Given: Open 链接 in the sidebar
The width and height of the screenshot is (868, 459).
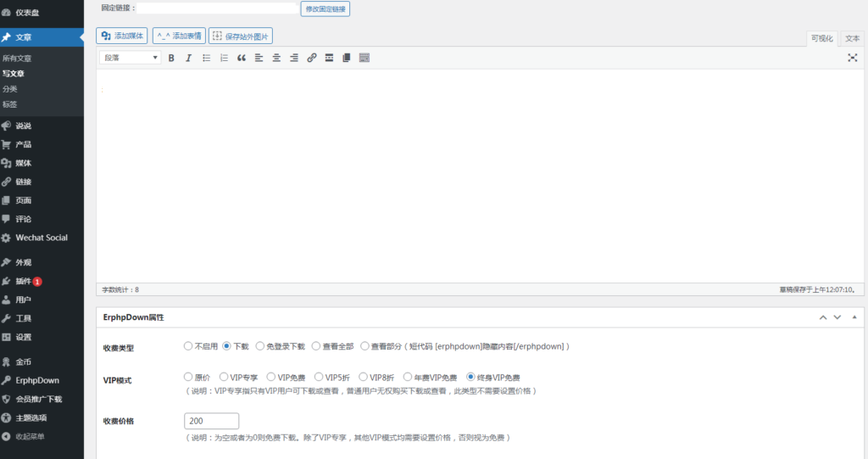Looking at the screenshot, I should (42, 182).
